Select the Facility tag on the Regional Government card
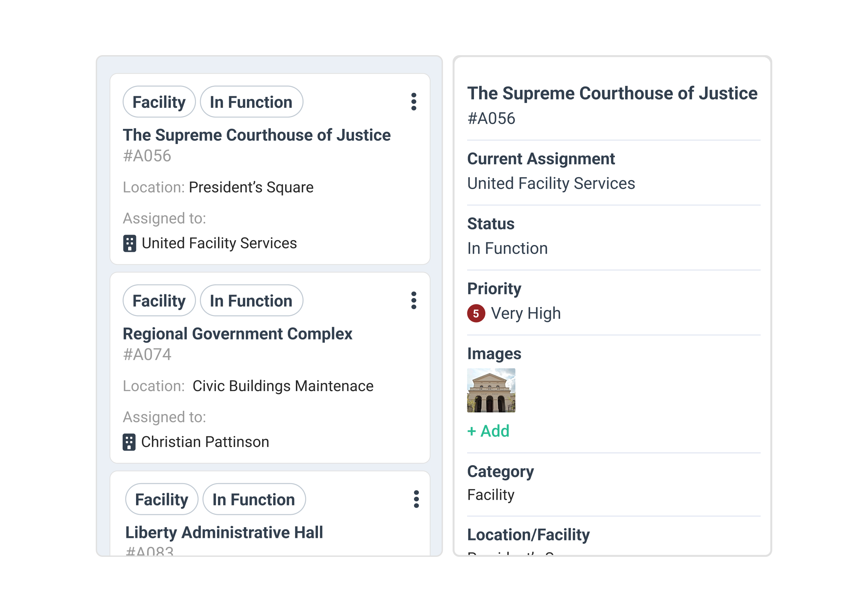Viewport: 868px width, 612px height. 159,301
